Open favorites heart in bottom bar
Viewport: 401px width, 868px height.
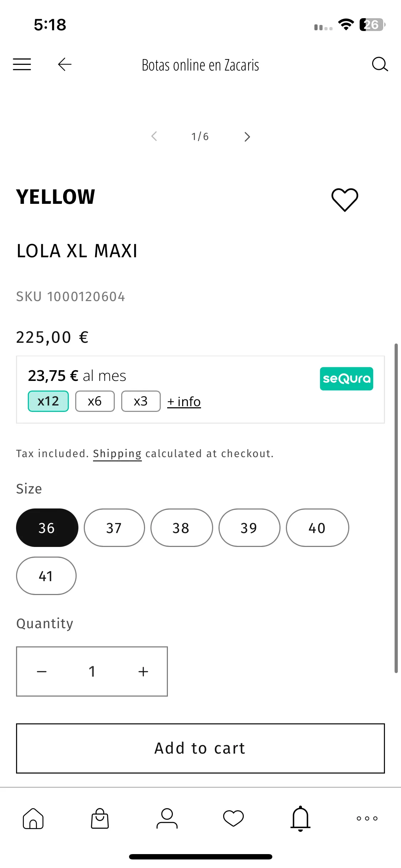(x=233, y=818)
